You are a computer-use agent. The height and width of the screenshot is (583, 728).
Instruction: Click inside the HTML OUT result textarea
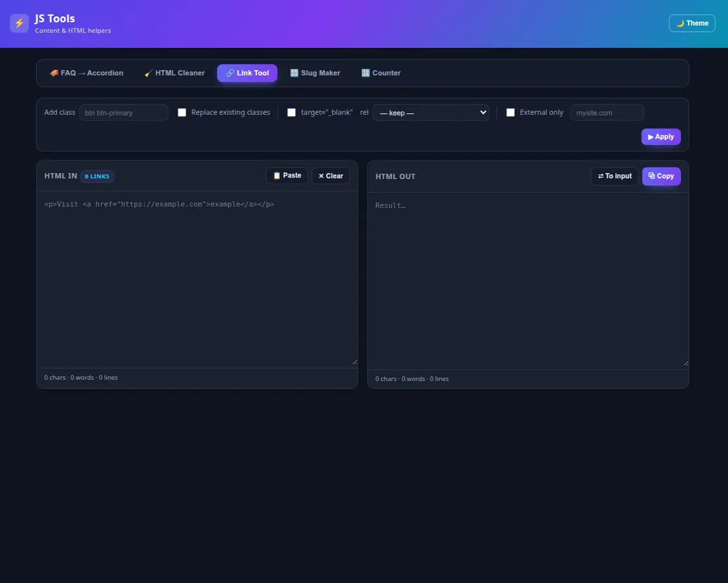pos(528,281)
